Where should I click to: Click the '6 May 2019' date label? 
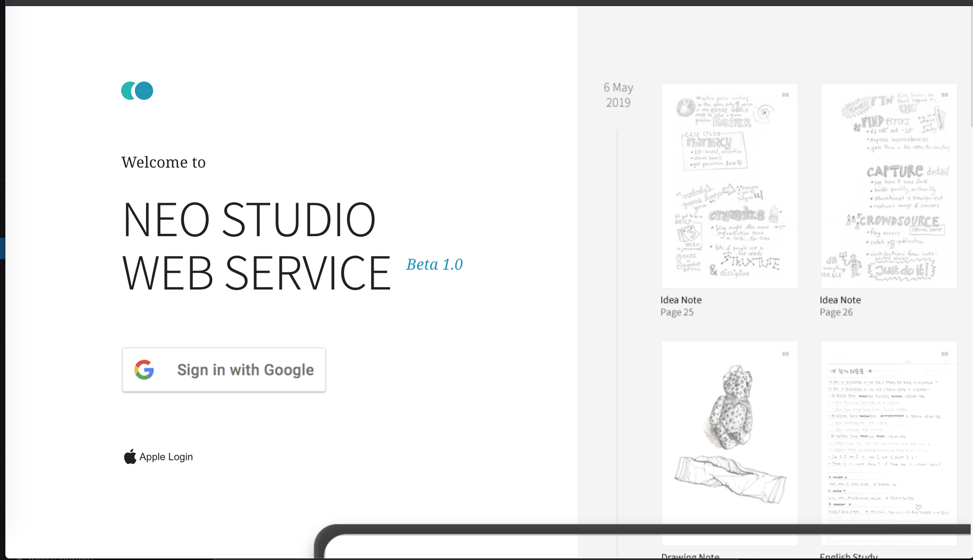[618, 95]
